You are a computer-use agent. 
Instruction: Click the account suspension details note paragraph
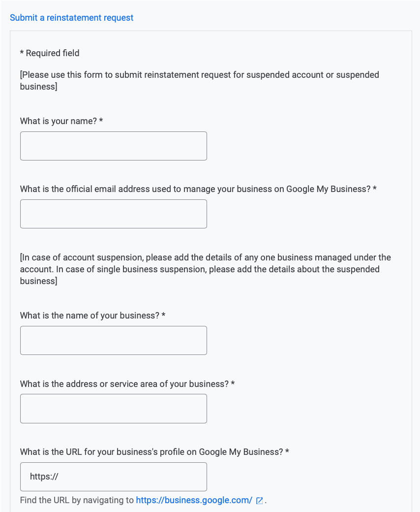[205, 269]
